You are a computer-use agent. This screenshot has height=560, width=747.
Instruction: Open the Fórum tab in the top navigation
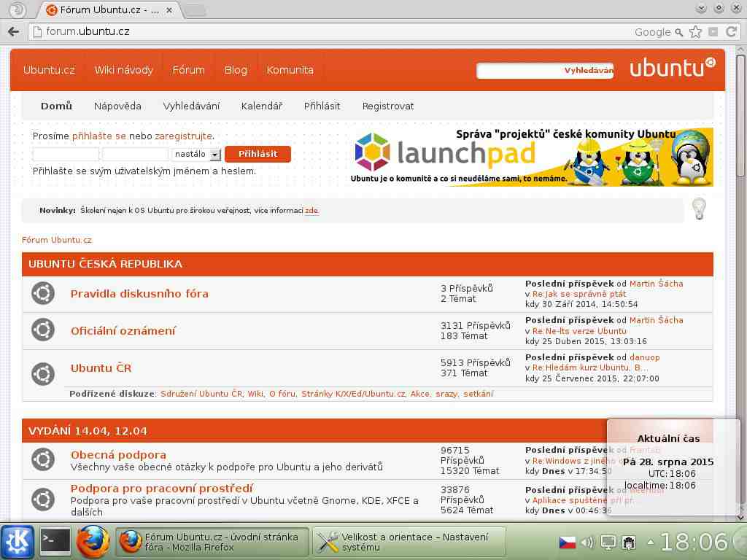(x=188, y=71)
